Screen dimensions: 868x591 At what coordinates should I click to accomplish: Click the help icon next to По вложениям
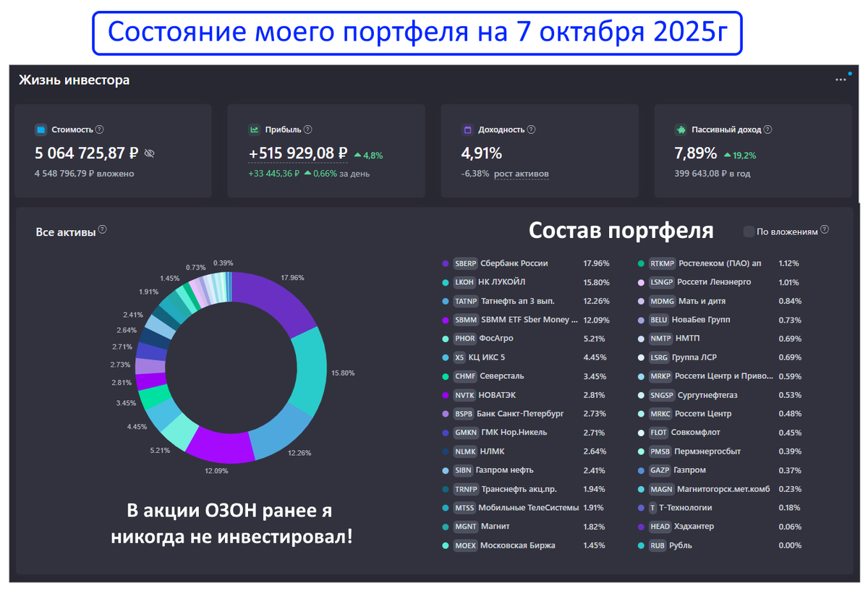click(825, 230)
